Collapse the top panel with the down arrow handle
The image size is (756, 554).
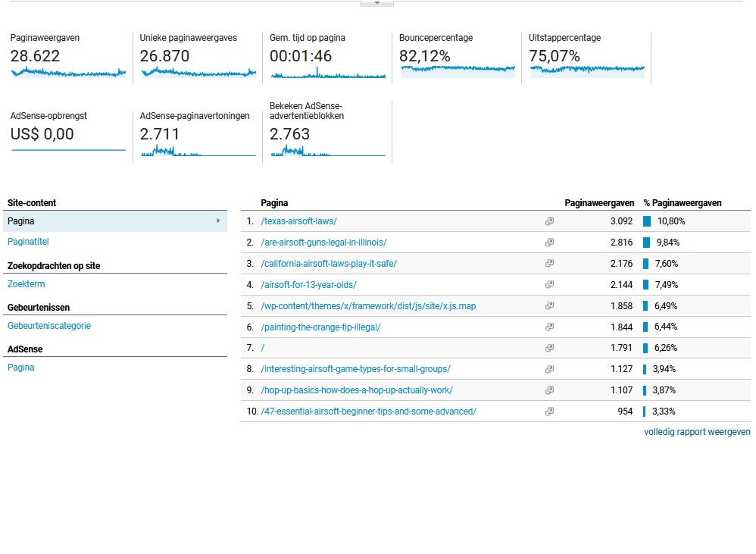377,3
